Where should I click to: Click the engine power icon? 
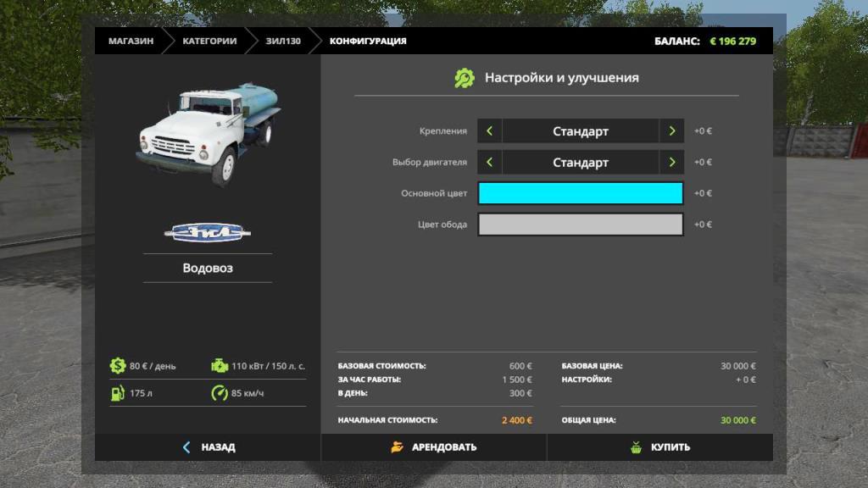click(220, 366)
